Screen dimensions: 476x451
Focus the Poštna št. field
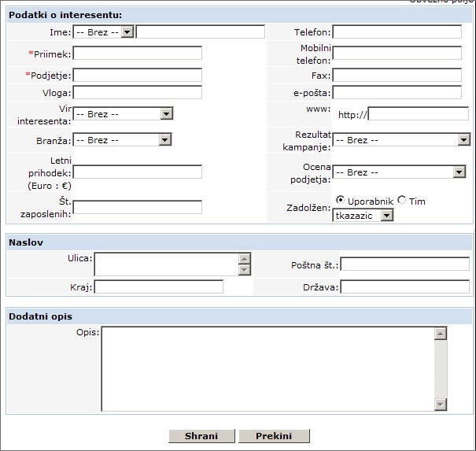click(404, 264)
